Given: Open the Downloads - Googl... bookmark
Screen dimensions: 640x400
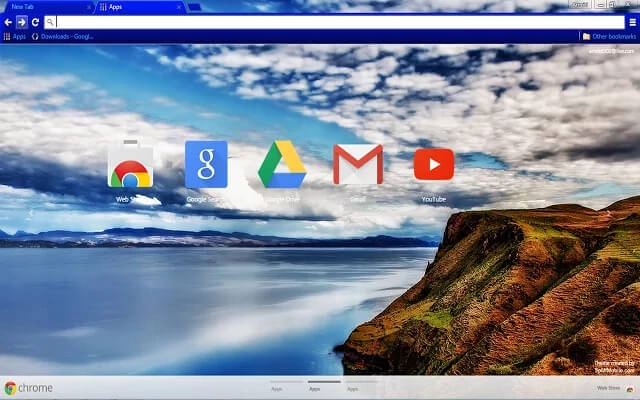Looking at the screenshot, I should pos(63,36).
